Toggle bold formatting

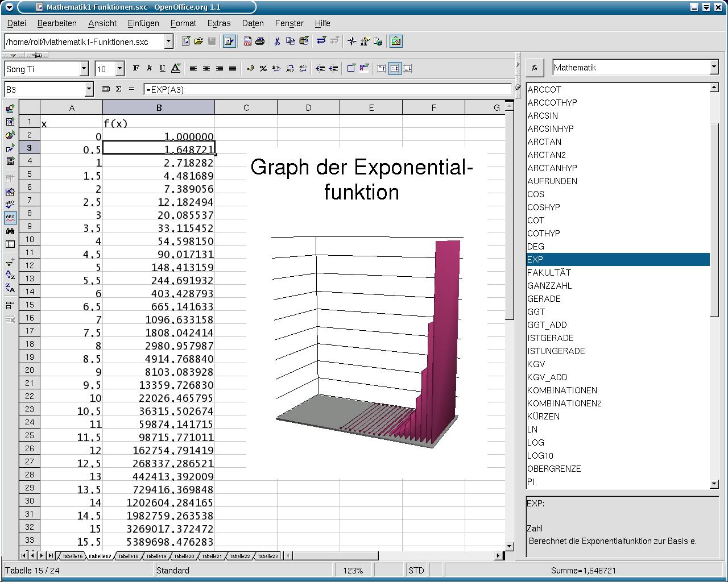(x=136, y=69)
